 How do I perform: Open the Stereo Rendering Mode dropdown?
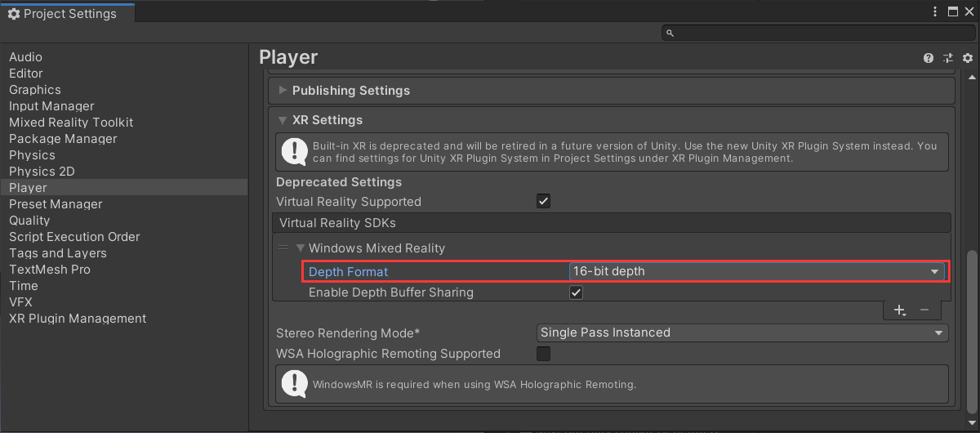pyautogui.click(x=742, y=333)
